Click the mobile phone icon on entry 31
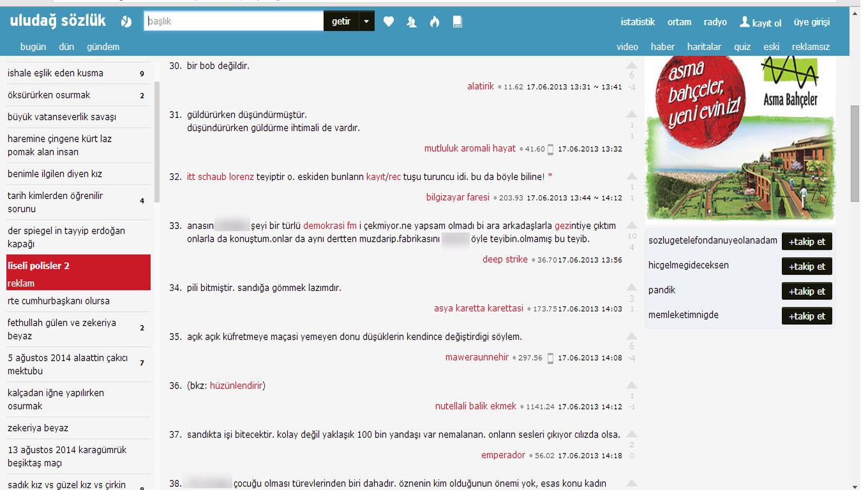Image resolution: width=868 pixels, height=490 pixels. pos(551,149)
